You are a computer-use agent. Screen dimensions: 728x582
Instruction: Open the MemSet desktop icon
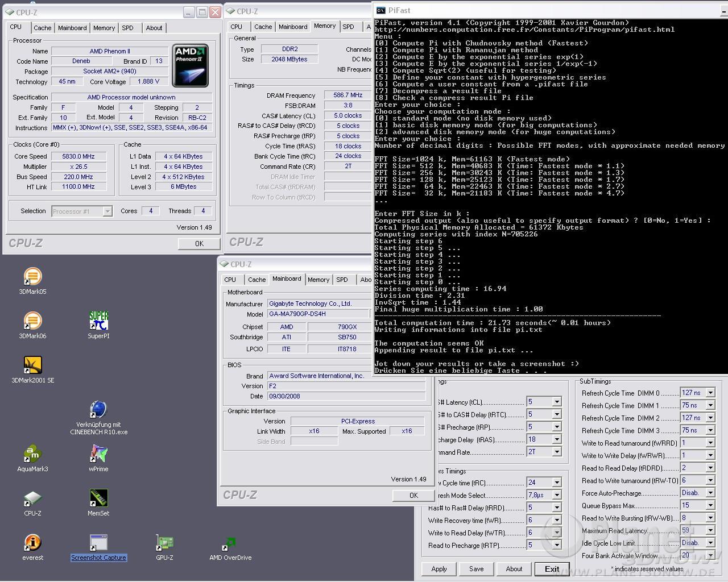click(x=98, y=498)
